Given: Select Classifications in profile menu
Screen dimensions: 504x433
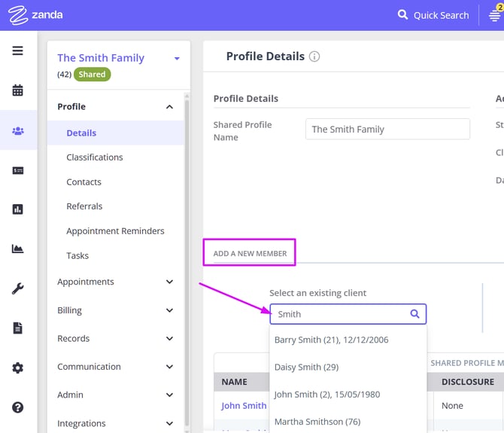Looking at the screenshot, I should click(94, 157).
